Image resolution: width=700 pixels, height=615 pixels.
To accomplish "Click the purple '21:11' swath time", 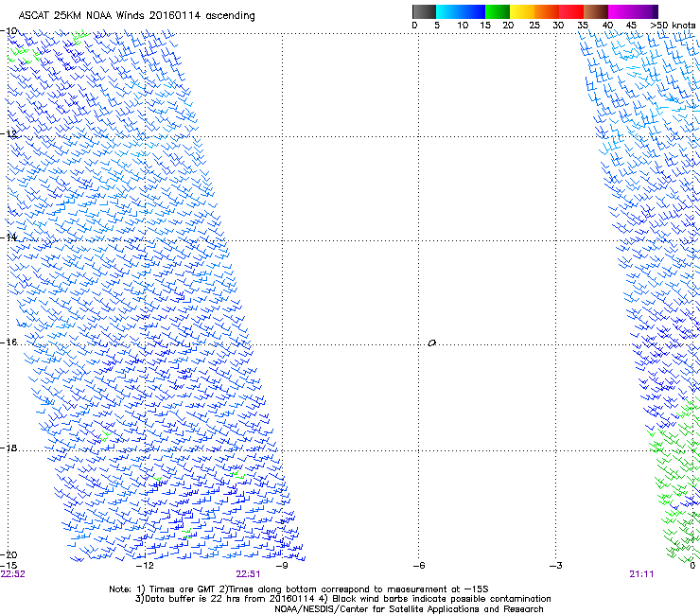I will [x=641, y=574].
